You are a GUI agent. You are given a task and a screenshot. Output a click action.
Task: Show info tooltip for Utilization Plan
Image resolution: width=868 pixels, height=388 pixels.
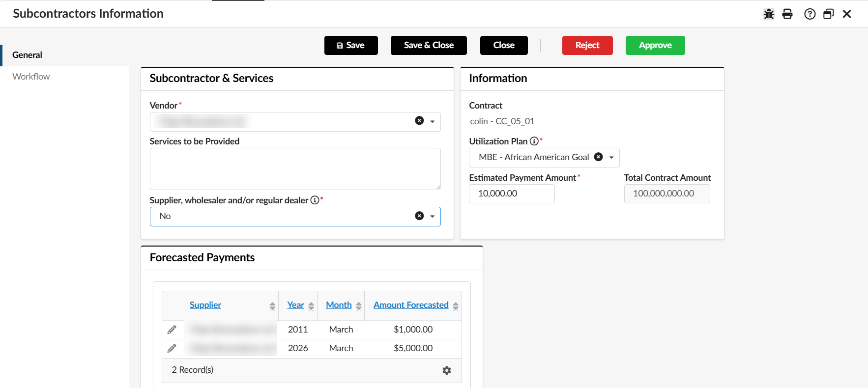[x=534, y=141]
